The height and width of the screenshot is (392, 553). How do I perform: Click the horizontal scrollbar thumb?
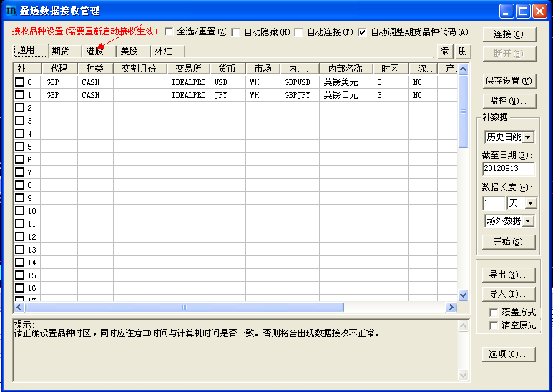coord(185,308)
